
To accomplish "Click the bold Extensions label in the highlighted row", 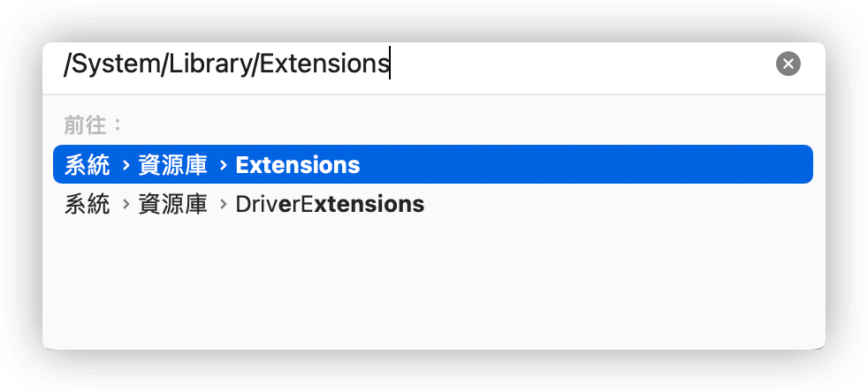I will click(298, 165).
